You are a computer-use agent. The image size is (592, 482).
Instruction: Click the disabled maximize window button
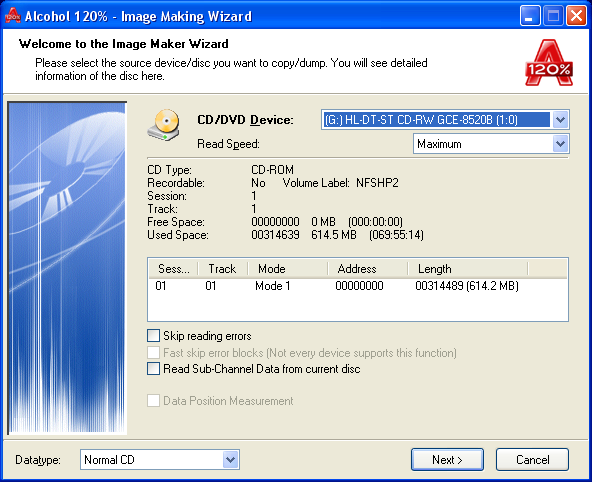[553, 16]
